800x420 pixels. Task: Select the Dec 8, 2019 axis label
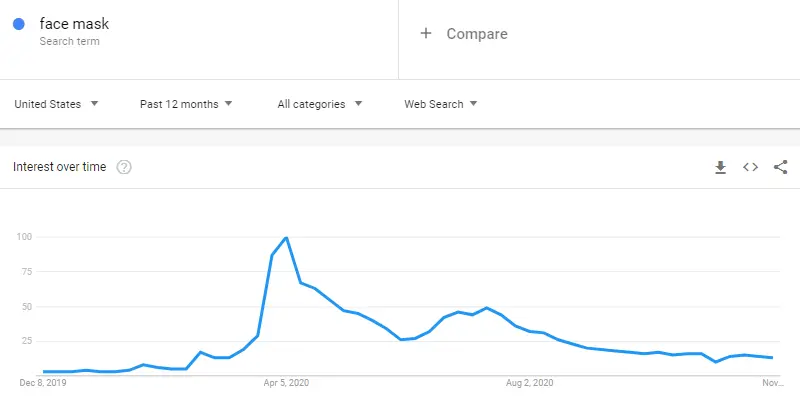[x=43, y=383]
